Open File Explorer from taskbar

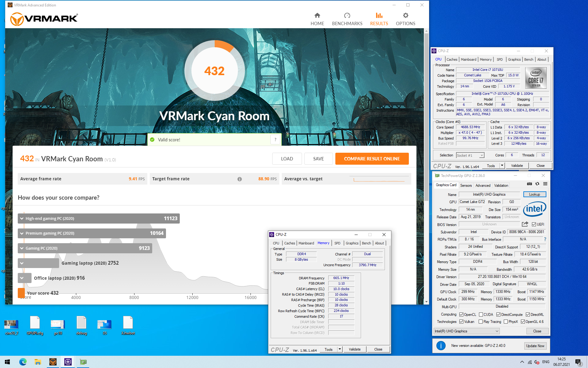tap(38, 362)
